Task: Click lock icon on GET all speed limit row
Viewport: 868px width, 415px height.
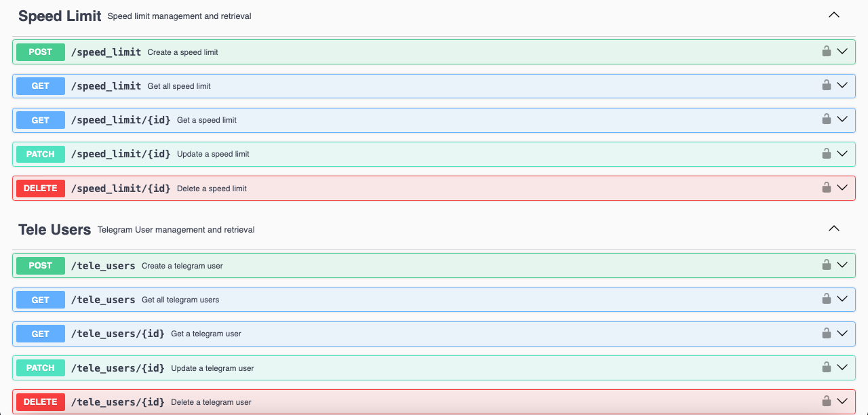Action: (x=826, y=85)
